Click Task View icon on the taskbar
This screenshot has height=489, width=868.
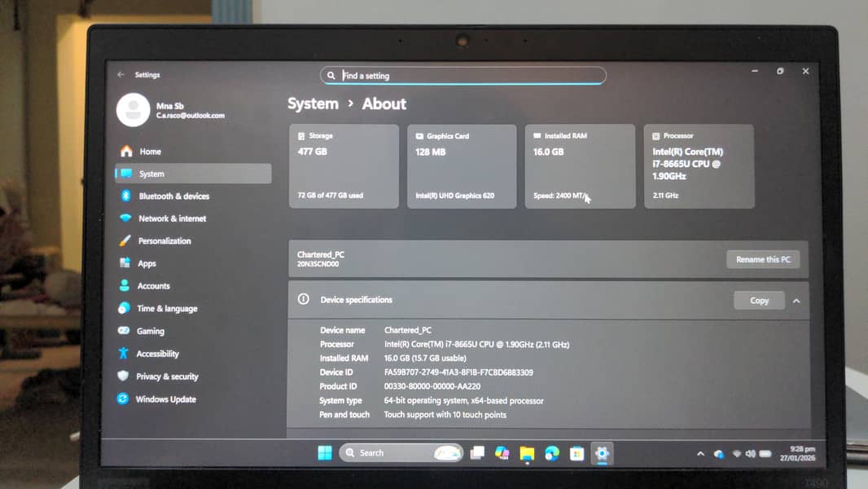(x=477, y=453)
